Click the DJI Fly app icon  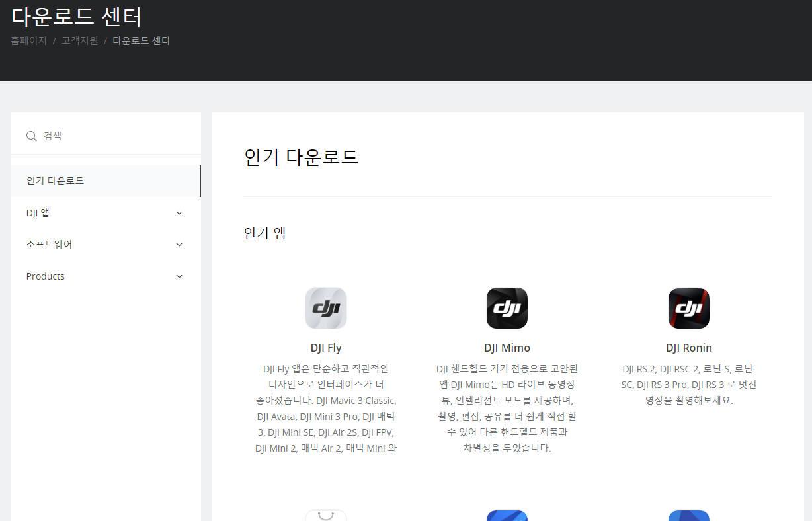coord(326,308)
